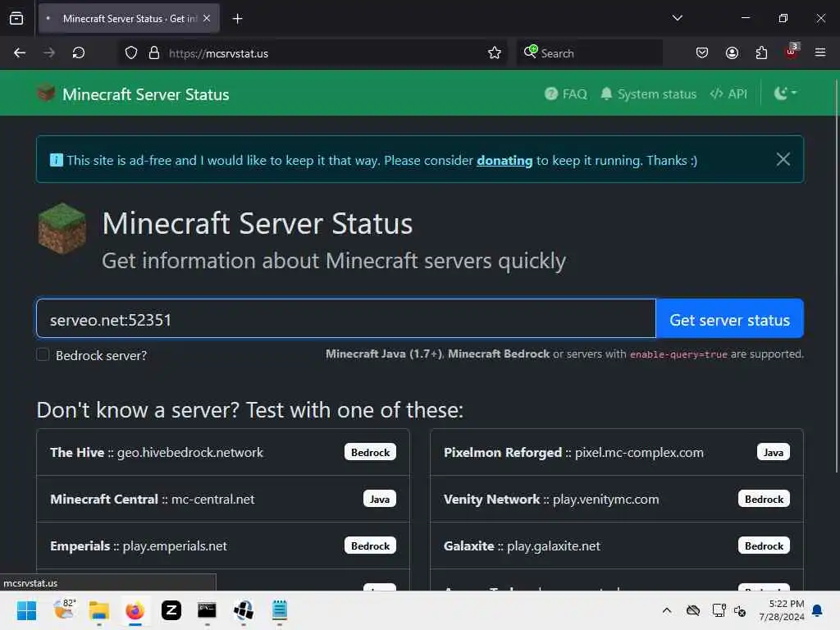Open the notification bell icon
The image size is (840, 630).
point(818,610)
